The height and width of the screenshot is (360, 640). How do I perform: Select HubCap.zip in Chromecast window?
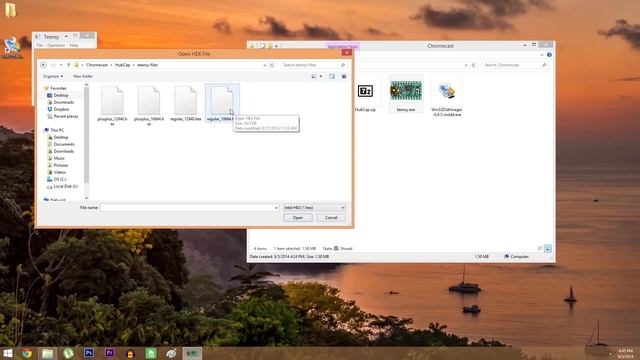(x=365, y=95)
